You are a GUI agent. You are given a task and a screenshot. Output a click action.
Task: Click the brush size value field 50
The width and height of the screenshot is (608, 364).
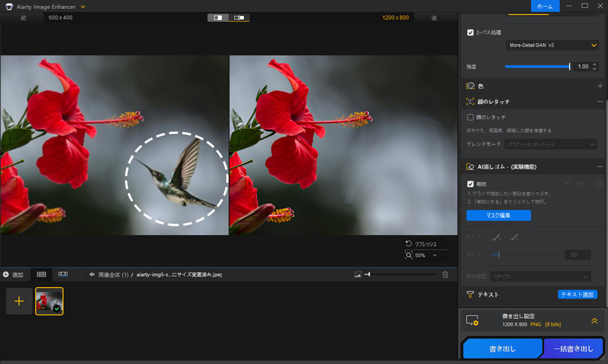click(574, 255)
